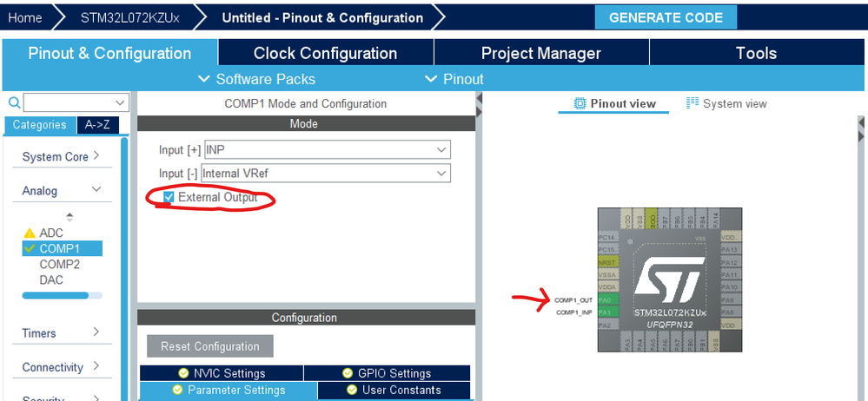Select ADC in the Analog list

pyautogui.click(x=51, y=233)
